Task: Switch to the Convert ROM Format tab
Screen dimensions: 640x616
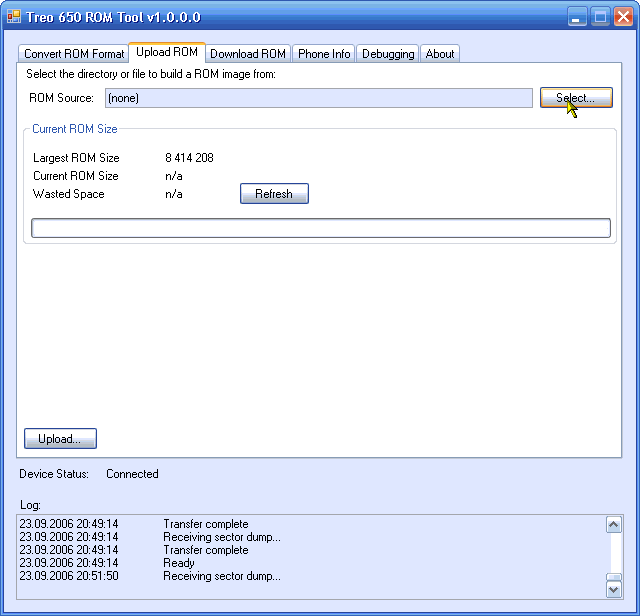Action: click(74, 54)
